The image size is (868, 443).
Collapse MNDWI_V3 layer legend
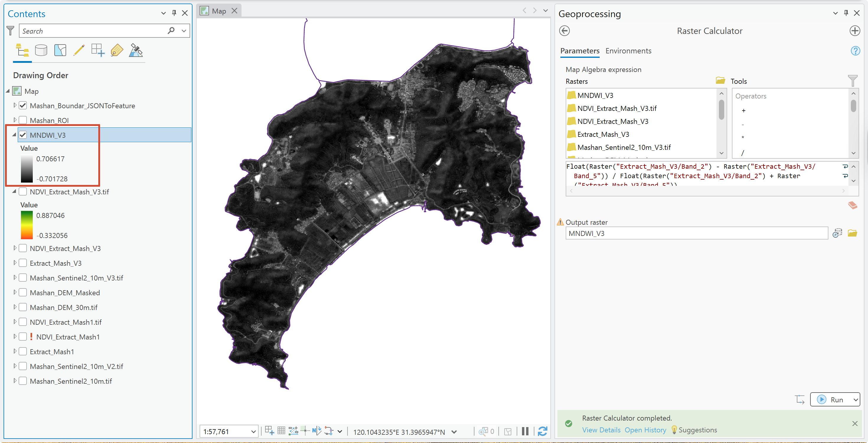[14, 135]
